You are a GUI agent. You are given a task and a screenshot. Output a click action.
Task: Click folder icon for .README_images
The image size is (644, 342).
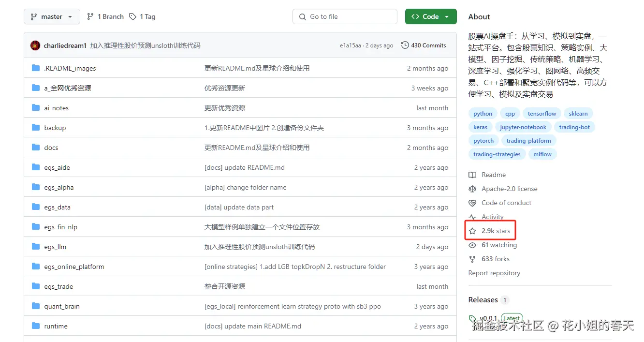tap(36, 68)
